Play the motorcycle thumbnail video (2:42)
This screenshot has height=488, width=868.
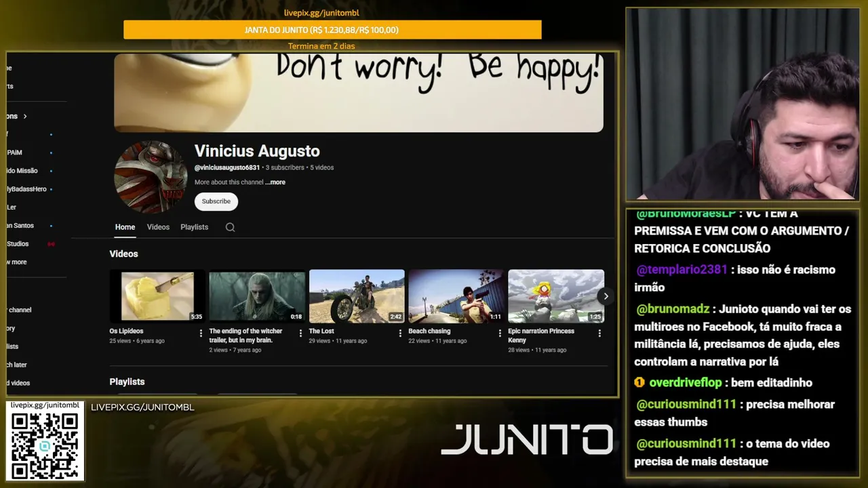point(357,296)
